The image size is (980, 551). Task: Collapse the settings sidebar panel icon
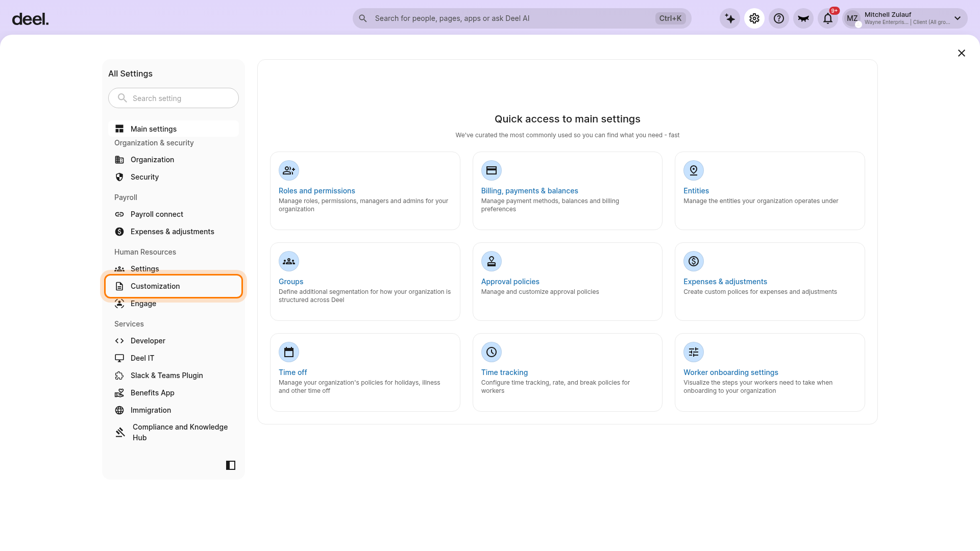[231, 465]
